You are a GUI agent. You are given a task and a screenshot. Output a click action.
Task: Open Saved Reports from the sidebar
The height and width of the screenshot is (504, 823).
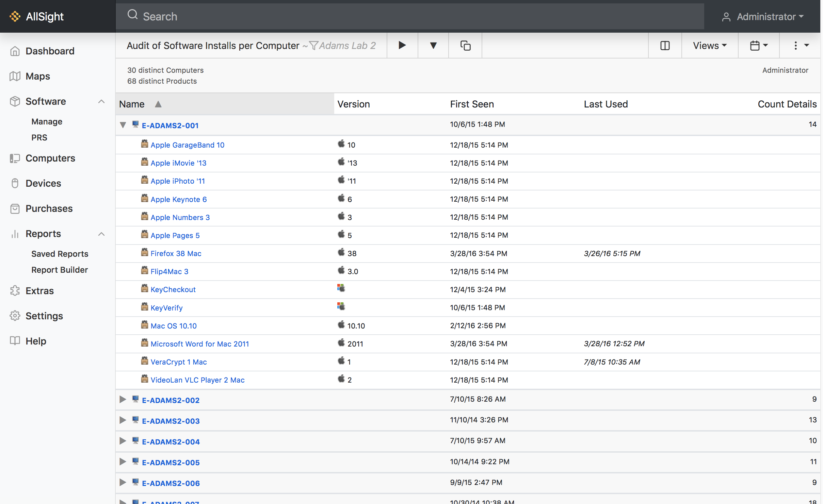(60, 254)
